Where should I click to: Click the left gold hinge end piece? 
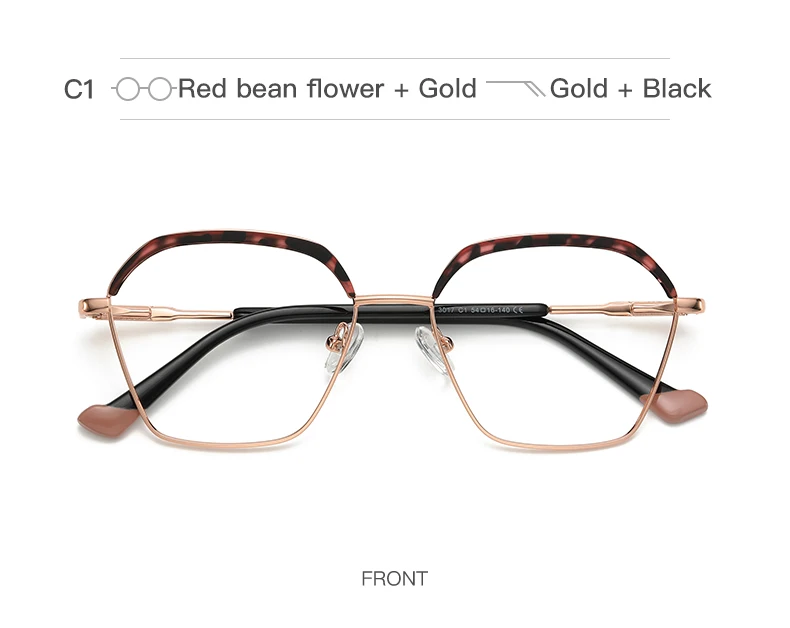[94, 304]
